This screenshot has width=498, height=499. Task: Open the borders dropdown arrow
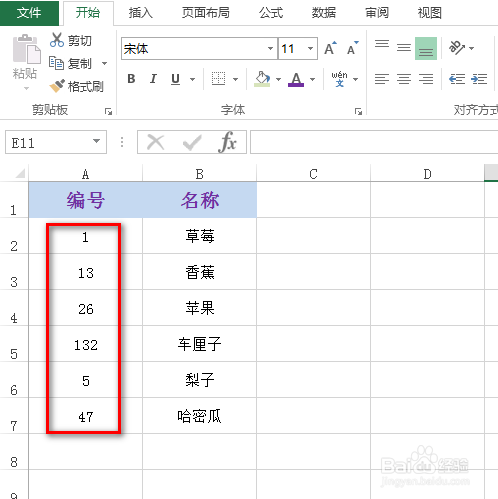(x=235, y=79)
